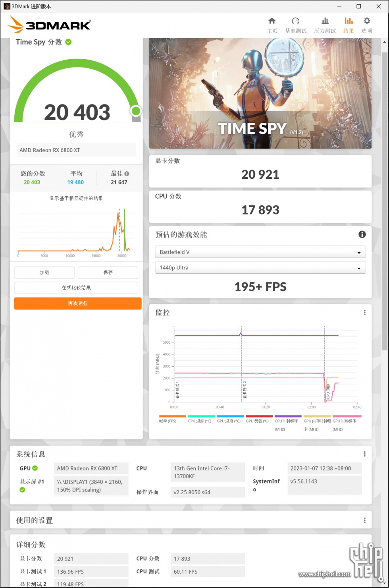
Task: Click the CPU 测试 marker in monitoring graph
Action: click(x=328, y=391)
